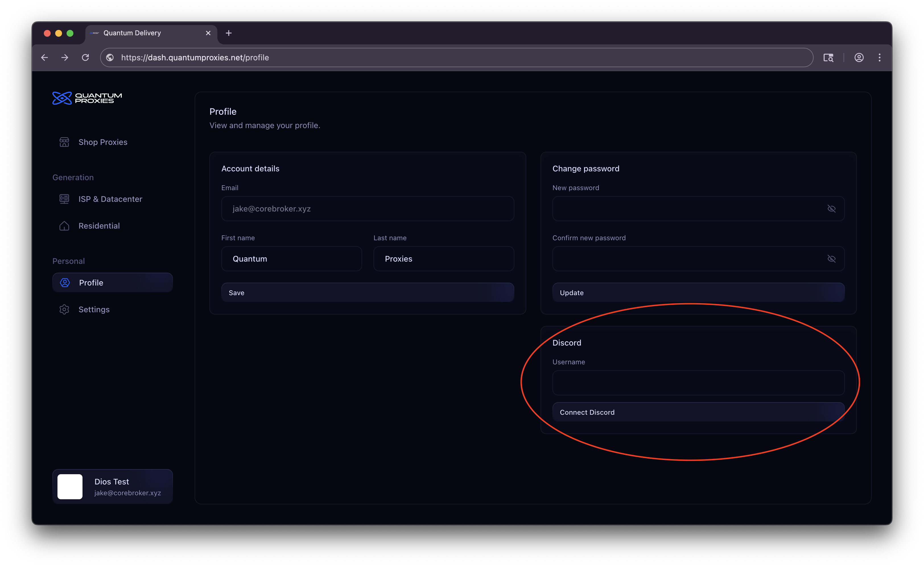The height and width of the screenshot is (567, 924).
Task: Click the Connect Discord button
Action: point(698,412)
